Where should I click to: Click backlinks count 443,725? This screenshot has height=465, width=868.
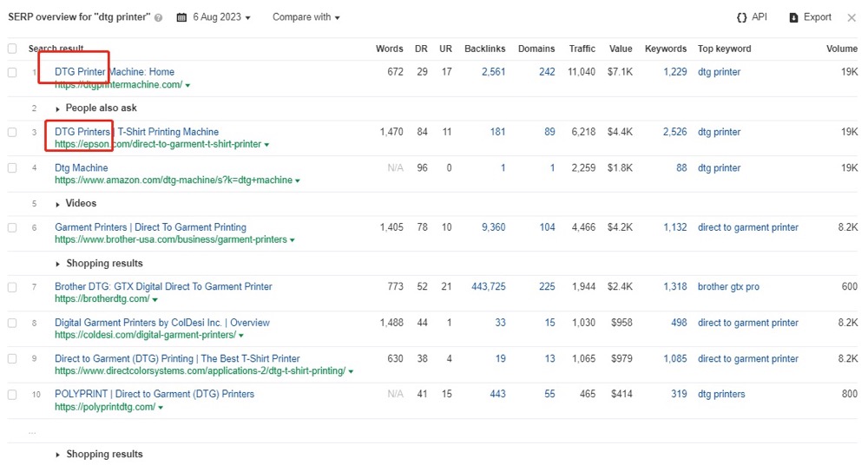point(488,286)
